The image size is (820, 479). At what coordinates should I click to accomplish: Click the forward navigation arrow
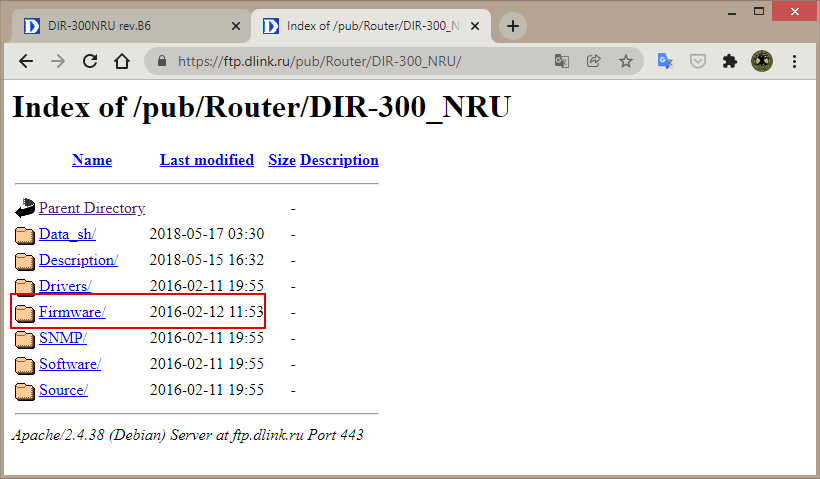coord(58,61)
